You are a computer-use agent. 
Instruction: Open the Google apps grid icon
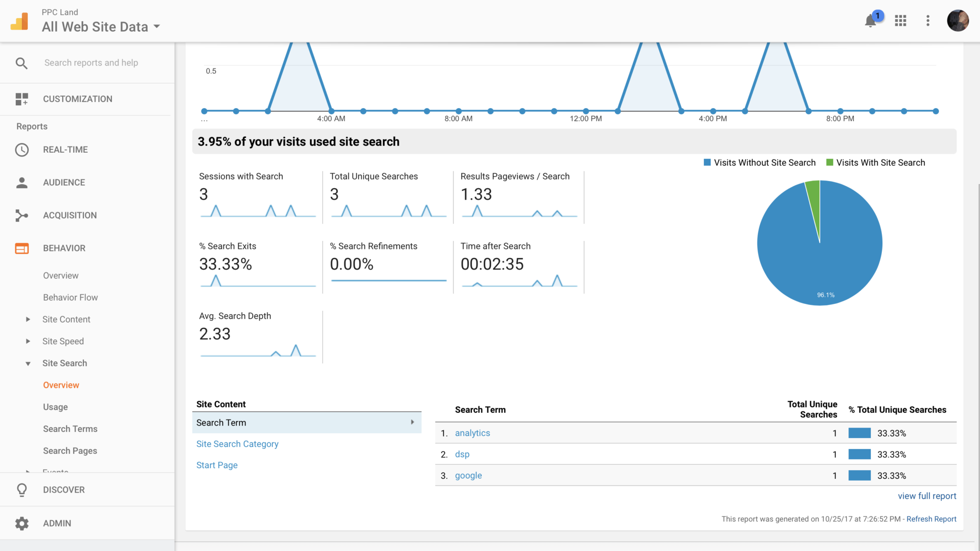901,21
